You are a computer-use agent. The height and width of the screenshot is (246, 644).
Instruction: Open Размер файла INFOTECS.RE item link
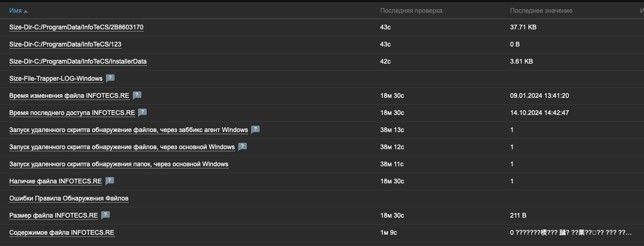[x=54, y=216]
